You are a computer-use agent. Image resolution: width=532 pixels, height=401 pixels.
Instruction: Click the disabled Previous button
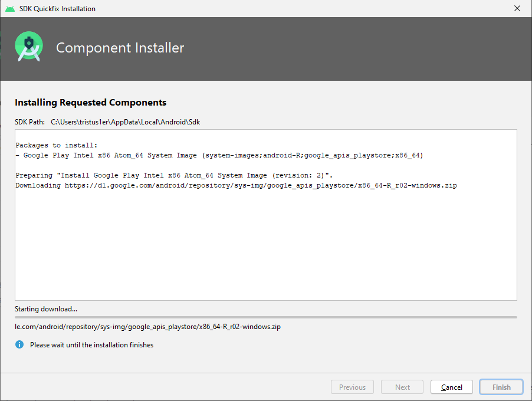tap(352, 387)
